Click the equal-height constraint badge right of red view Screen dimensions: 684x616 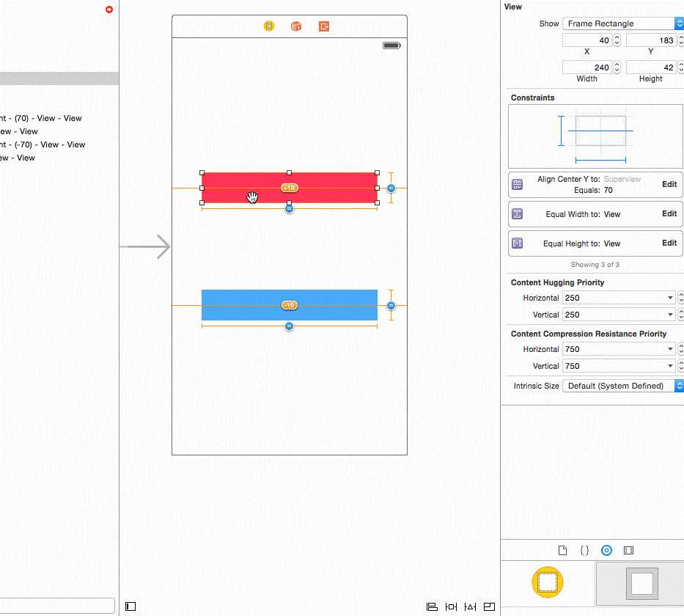(391, 188)
